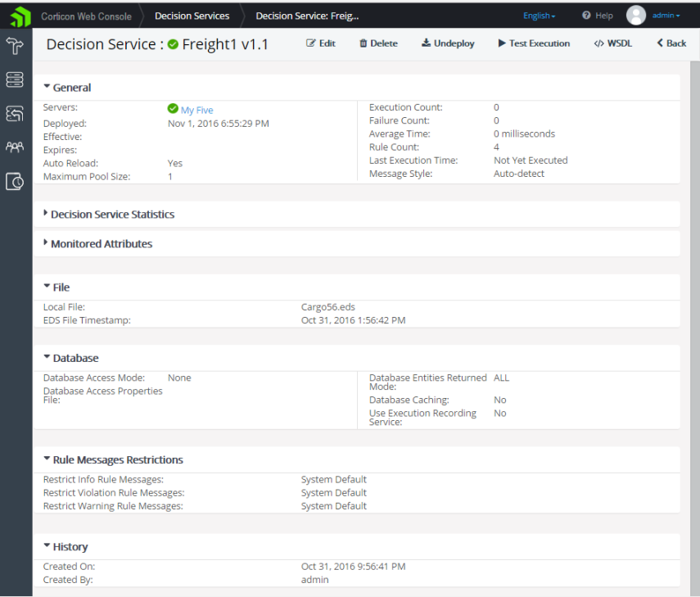This screenshot has width=700, height=597.
Task: Select the Cargo56.eds file name
Action: tap(328, 307)
